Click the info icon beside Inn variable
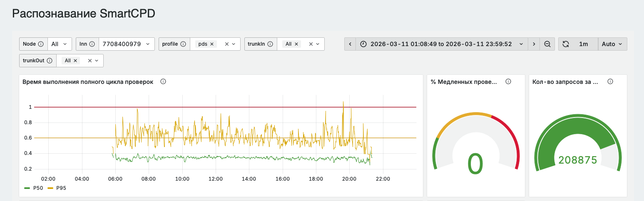Image resolution: width=644 pixels, height=201 pixels. click(92, 44)
